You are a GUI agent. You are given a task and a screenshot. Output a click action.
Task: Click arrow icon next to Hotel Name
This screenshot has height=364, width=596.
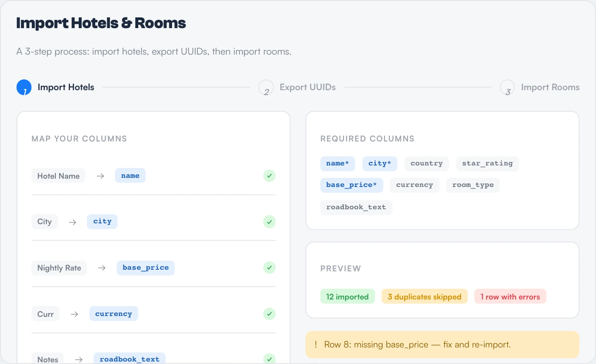(x=100, y=176)
